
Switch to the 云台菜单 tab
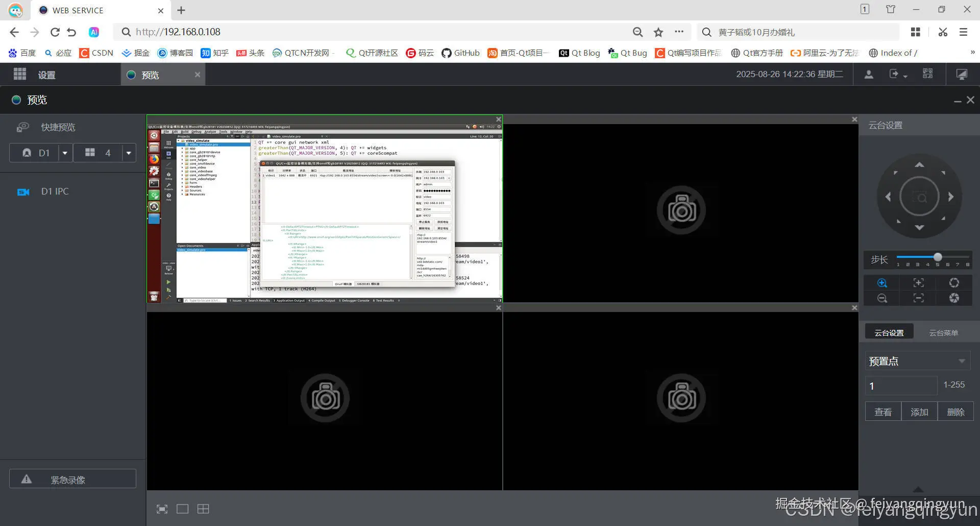pyautogui.click(x=943, y=333)
